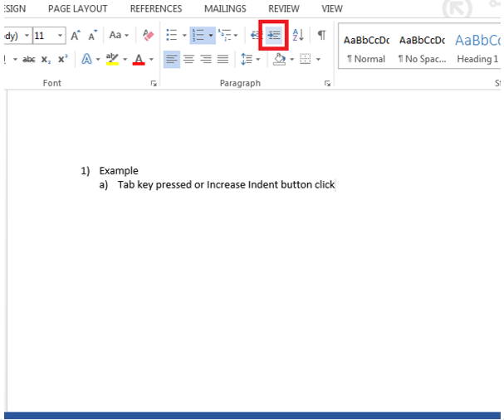Image resolution: width=504 pixels, height=420 pixels.
Task: Apply the Heading 1 style
Action: [477, 49]
